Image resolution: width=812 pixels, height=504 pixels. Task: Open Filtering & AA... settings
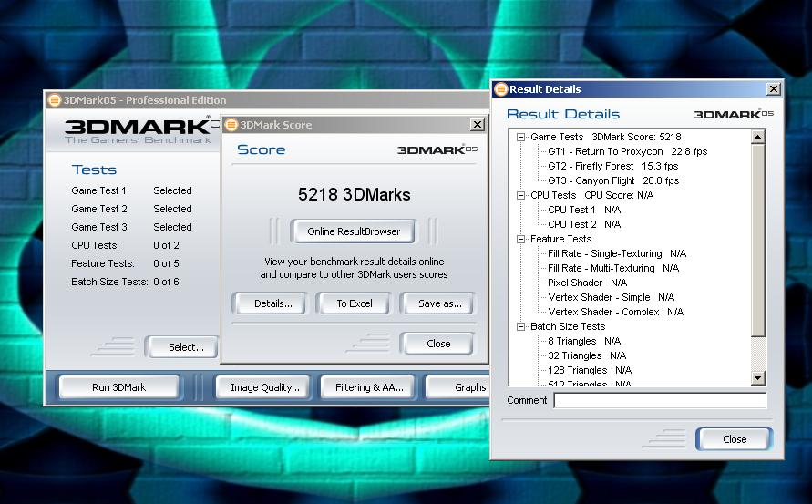pos(369,387)
